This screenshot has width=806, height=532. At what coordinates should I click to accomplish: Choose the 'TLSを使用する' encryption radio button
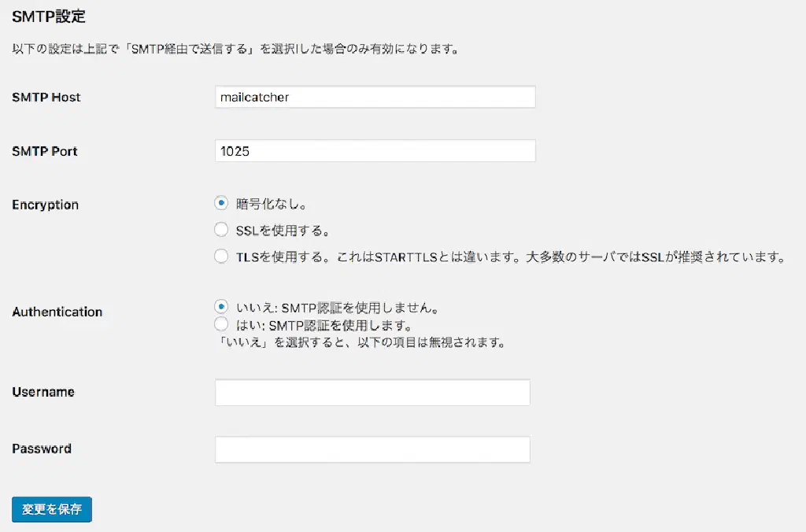[221, 256]
